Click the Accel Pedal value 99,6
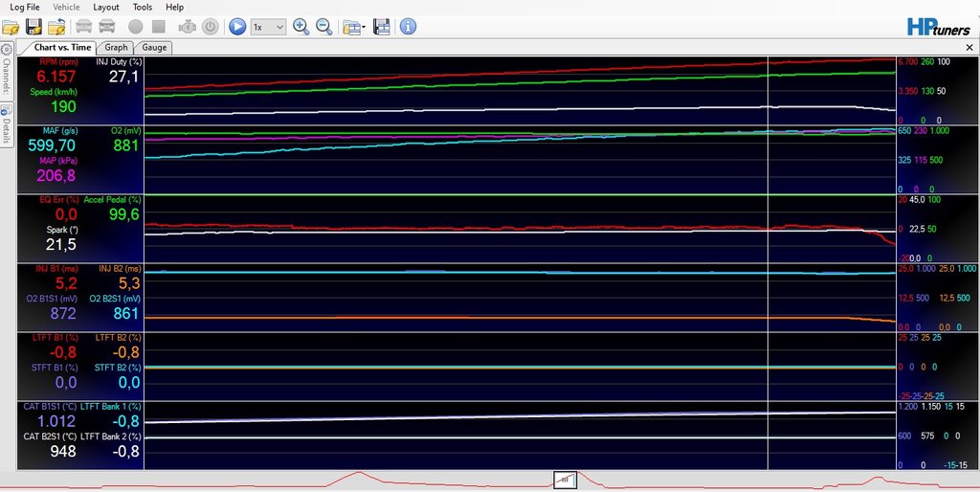This screenshot has height=492, width=980. click(x=123, y=214)
